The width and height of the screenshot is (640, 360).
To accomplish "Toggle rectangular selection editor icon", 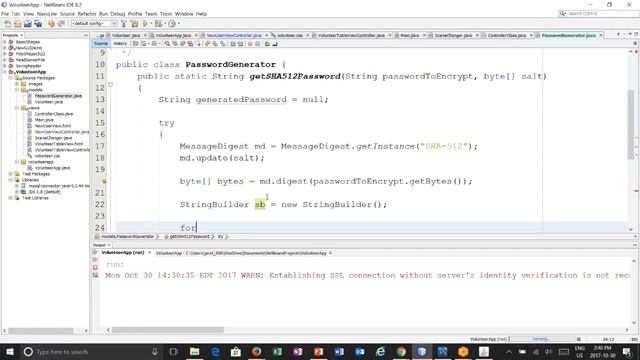I will coord(198,44).
